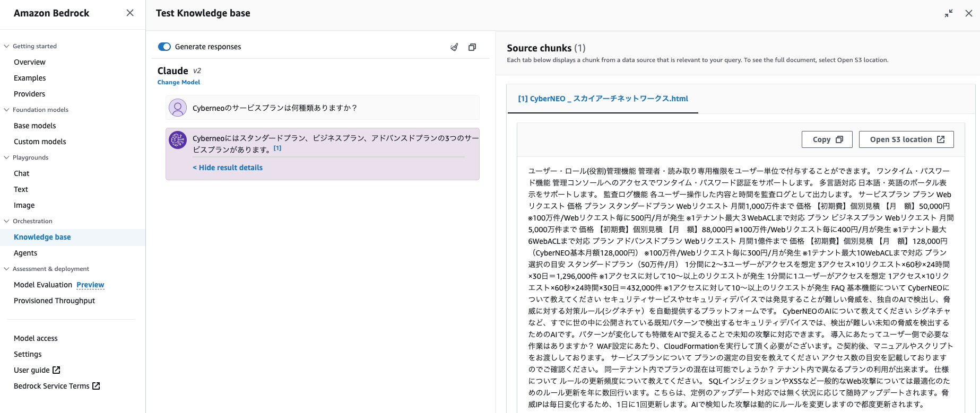Click the copy conversation icon beside broom
This screenshot has width=980, height=413.
(x=472, y=47)
